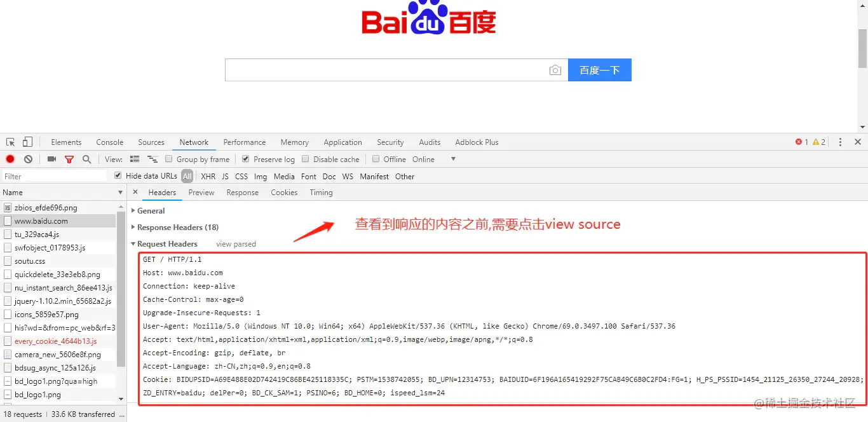Click the Filter text input
The height and width of the screenshot is (422, 868).
(x=55, y=176)
